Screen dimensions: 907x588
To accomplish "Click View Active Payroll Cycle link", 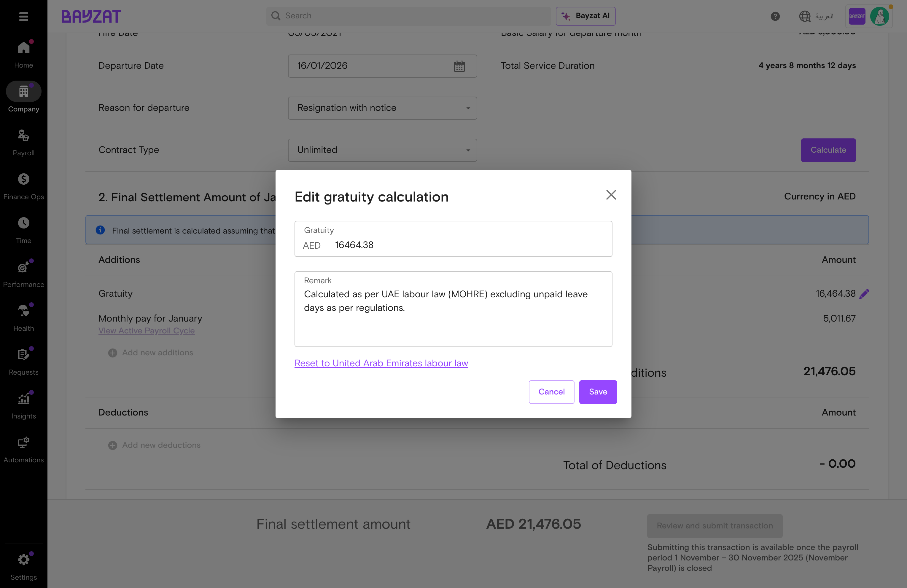I will tap(146, 331).
